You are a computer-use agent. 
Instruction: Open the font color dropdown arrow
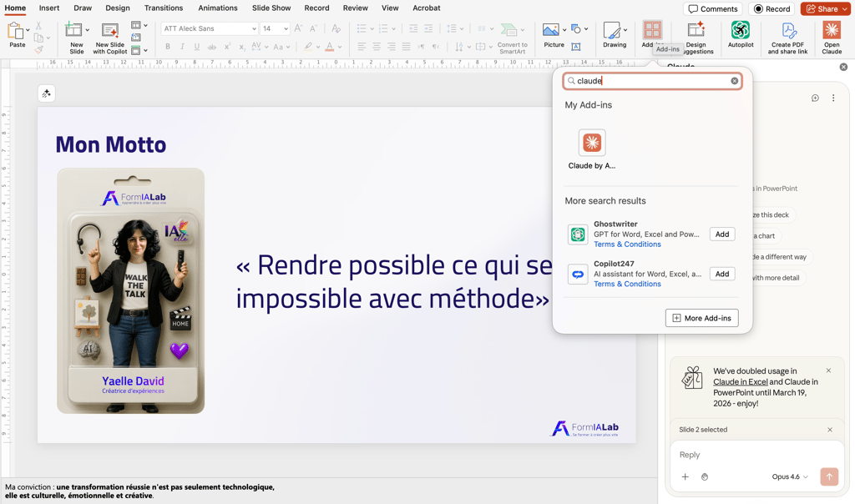coord(339,47)
